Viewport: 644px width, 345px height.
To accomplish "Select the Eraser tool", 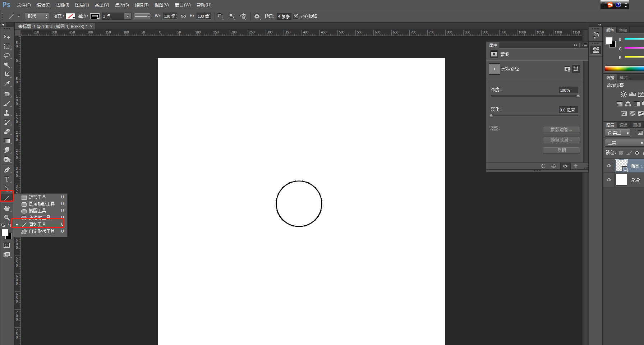I will point(6,131).
